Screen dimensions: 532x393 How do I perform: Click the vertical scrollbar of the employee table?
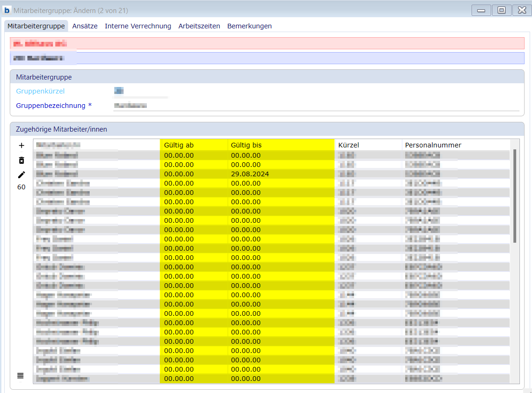click(515, 195)
